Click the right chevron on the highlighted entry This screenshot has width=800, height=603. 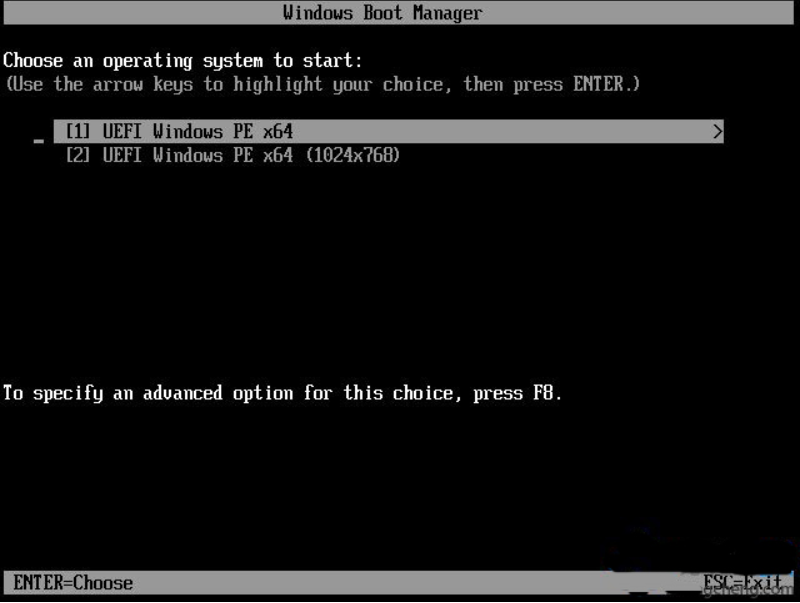tap(717, 132)
